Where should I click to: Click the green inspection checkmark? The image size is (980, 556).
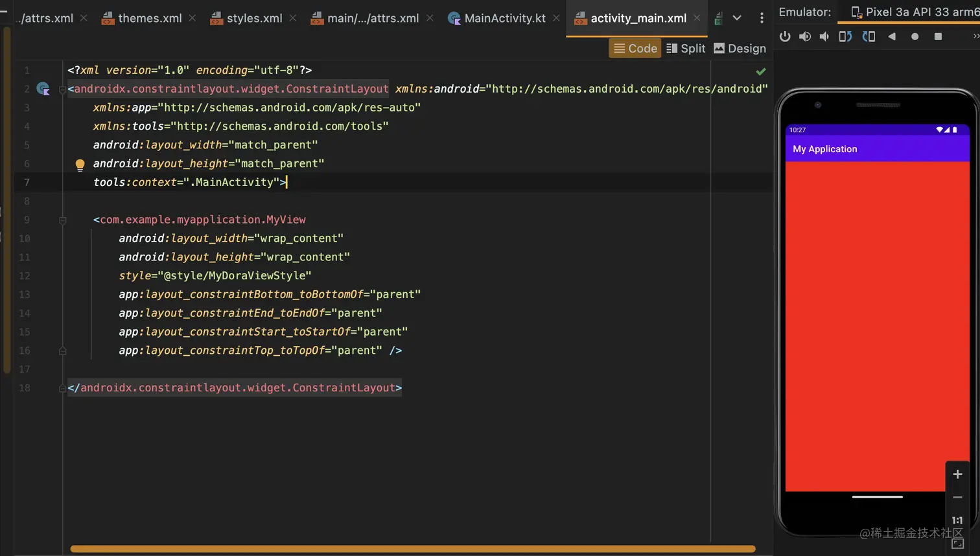[x=761, y=71]
